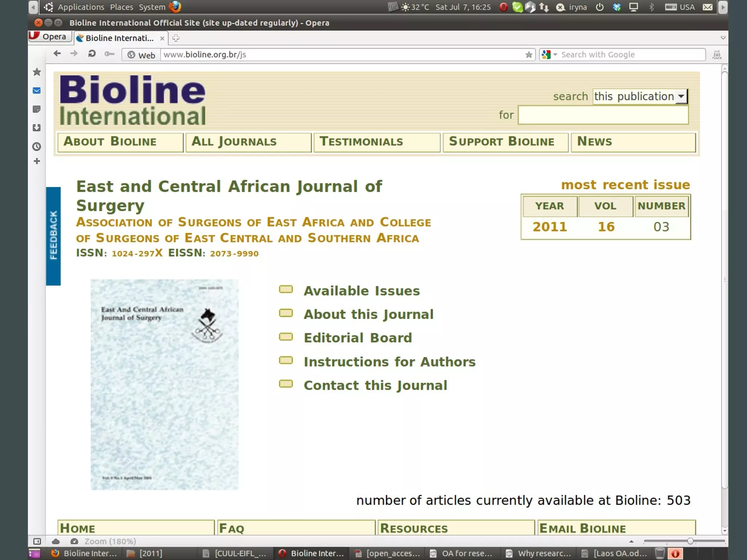Click the Instructions for Authors link
The image size is (747, 560).
click(x=390, y=362)
